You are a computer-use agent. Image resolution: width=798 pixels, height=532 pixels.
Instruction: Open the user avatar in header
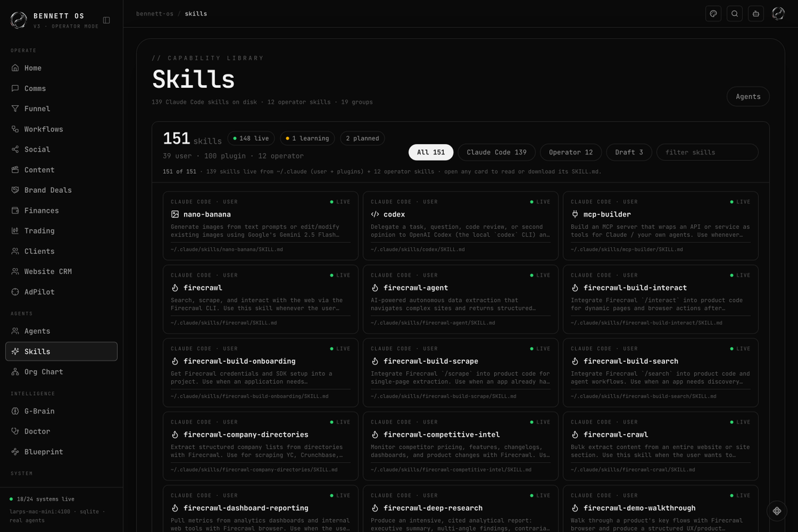pyautogui.click(x=778, y=13)
